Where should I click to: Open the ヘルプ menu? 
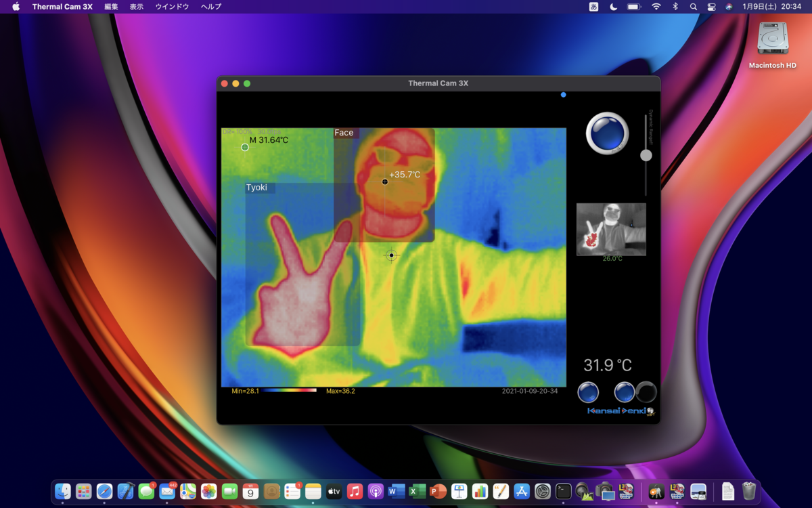pos(211,7)
